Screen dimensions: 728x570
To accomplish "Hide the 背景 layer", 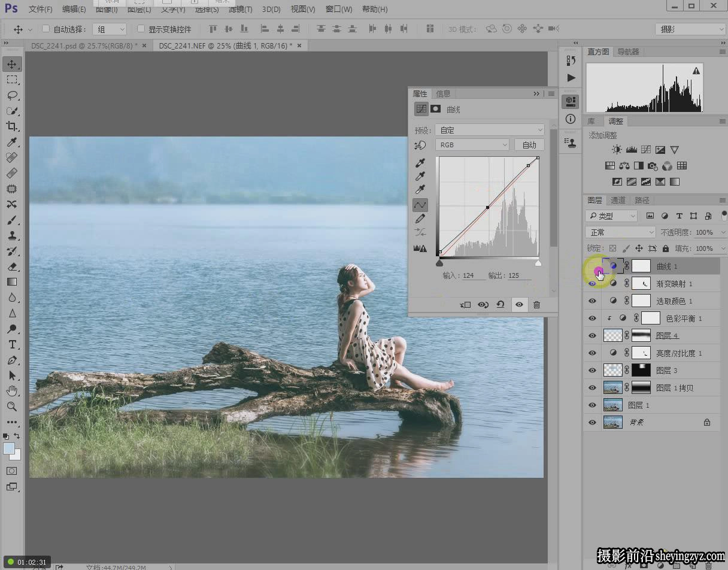I will pyautogui.click(x=593, y=423).
